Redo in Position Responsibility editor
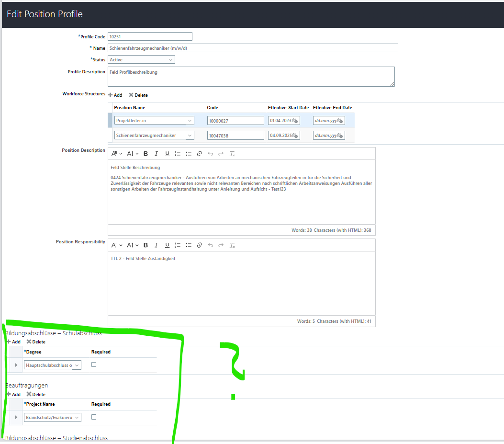 [221, 245]
